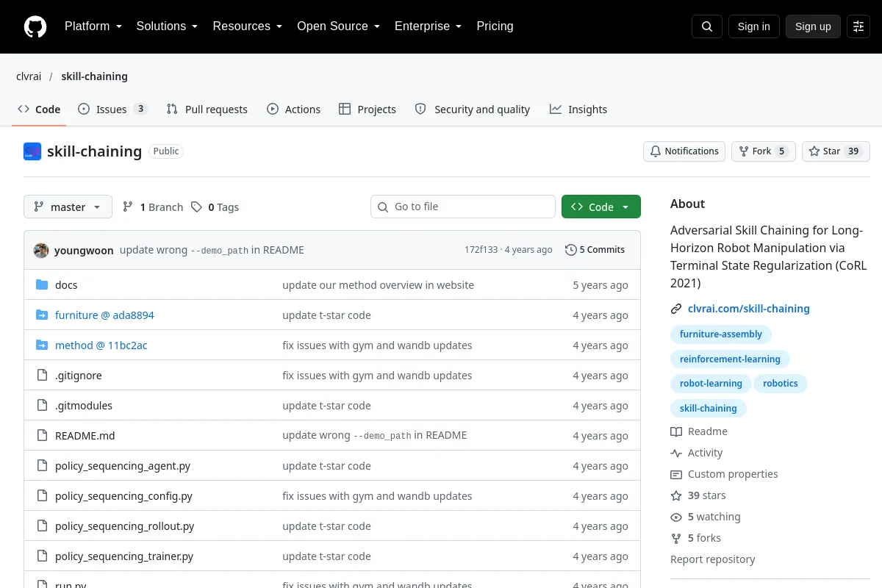The image size is (882, 588).
Task: Switch to the Actions tab
Action: pyautogui.click(x=294, y=110)
